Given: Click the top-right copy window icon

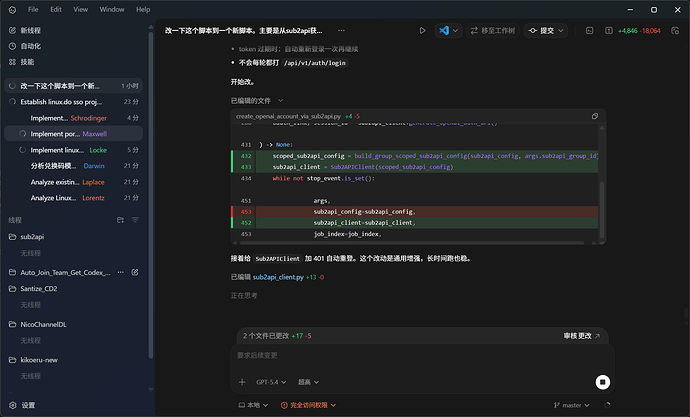Looking at the screenshot, I should [675, 30].
